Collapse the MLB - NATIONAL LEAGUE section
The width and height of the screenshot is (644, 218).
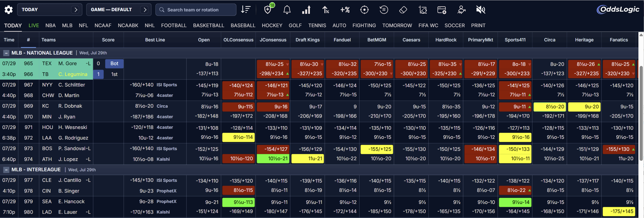coord(6,53)
